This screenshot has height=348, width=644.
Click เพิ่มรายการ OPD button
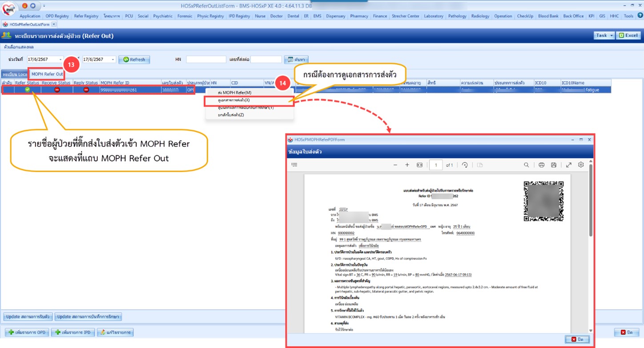(x=27, y=332)
